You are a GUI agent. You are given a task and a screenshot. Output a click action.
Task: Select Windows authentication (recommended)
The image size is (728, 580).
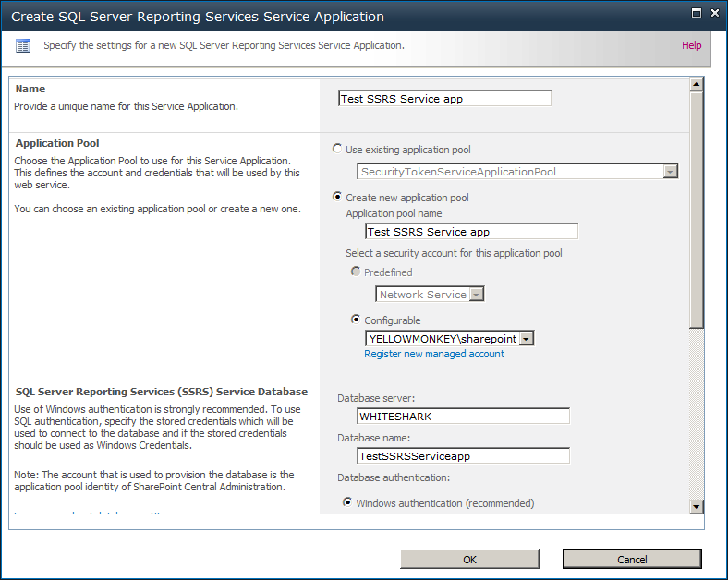point(347,502)
